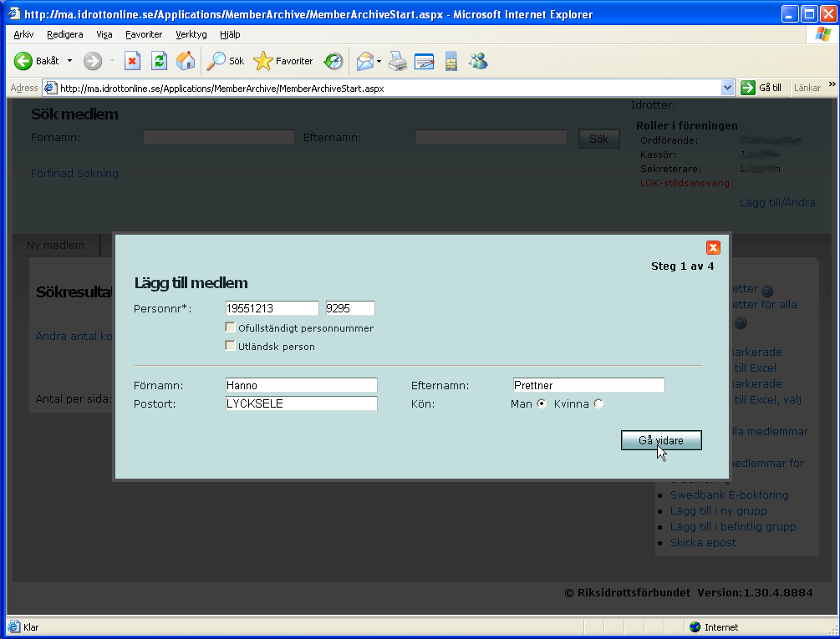Select the Kvinna radio button
The height and width of the screenshot is (639, 840).
tap(598, 403)
